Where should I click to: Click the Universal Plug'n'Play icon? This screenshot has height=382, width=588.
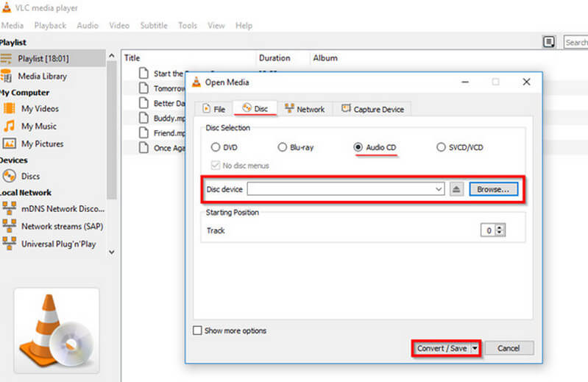9,244
